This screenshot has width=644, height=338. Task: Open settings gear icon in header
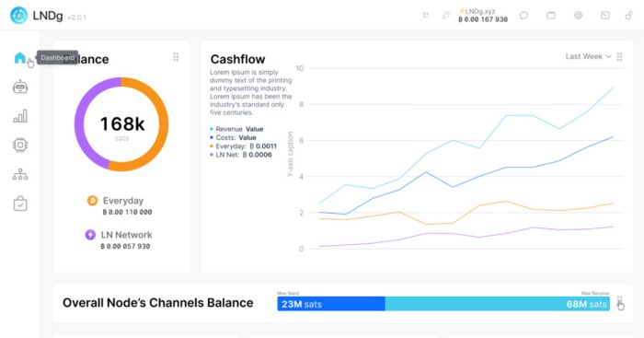pyautogui.click(x=578, y=16)
